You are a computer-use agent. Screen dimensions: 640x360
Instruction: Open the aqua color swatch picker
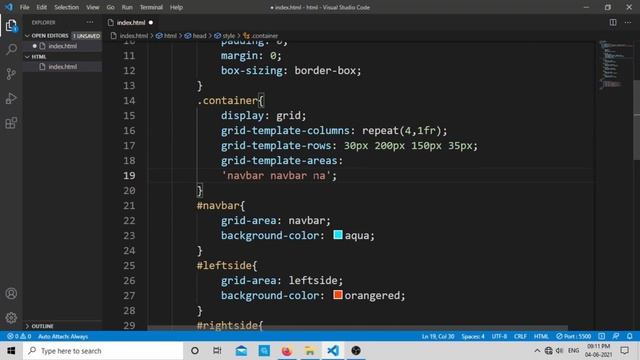tap(338, 235)
